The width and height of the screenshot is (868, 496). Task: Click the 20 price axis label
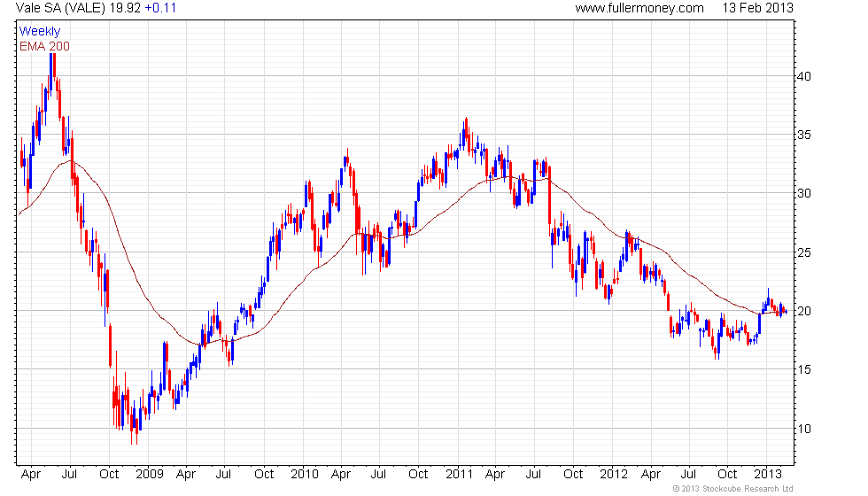pyautogui.click(x=804, y=311)
